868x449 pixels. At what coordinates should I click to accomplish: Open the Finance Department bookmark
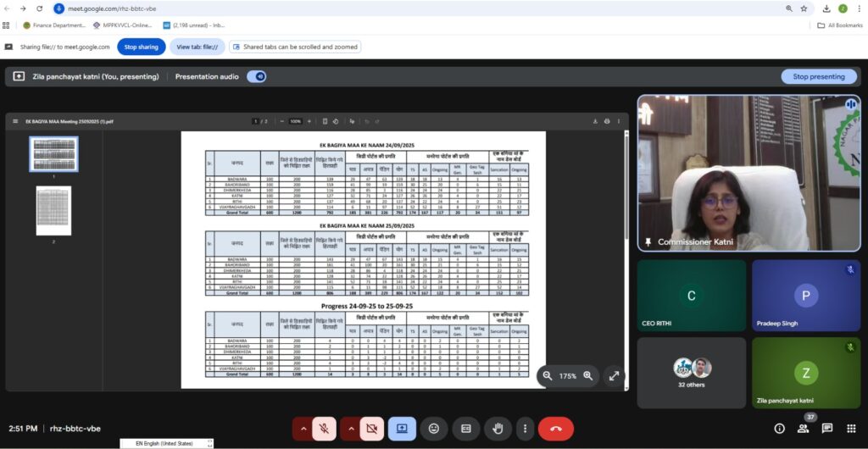pyautogui.click(x=53, y=25)
